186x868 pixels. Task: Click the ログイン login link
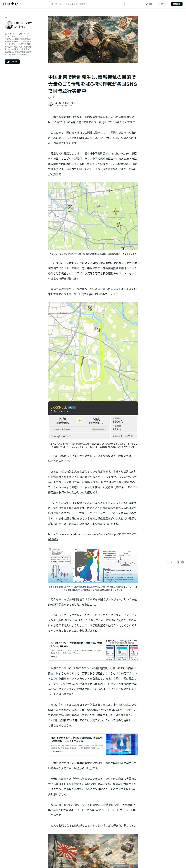(163, 4)
